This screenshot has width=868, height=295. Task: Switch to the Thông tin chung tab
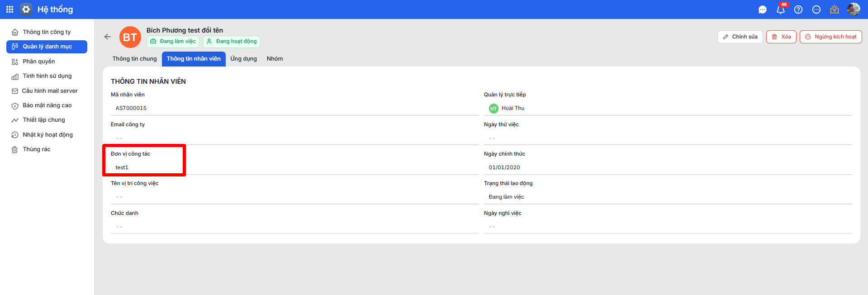(x=134, y=59)
